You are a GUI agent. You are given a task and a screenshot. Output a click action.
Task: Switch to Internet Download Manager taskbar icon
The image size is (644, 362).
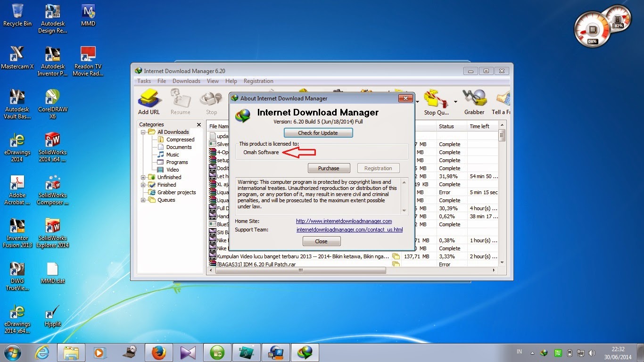pyautogui.click(x=305, y=352)
